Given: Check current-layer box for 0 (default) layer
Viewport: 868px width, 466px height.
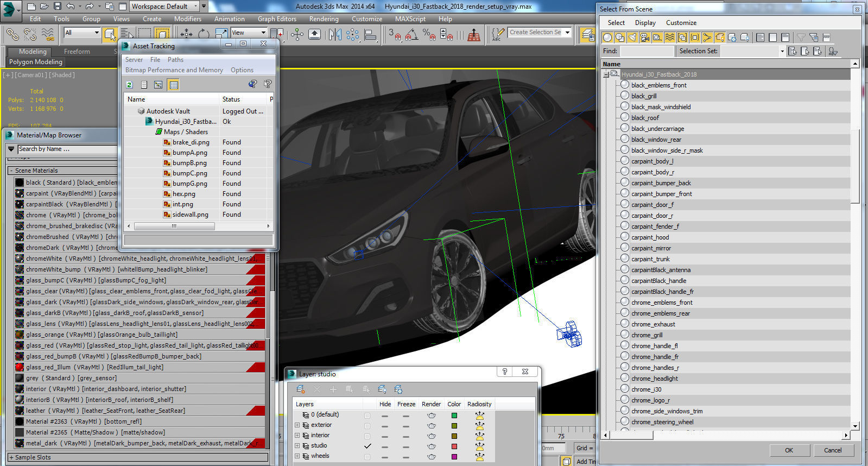Looking at the screenshot, I should pos(368,416).
